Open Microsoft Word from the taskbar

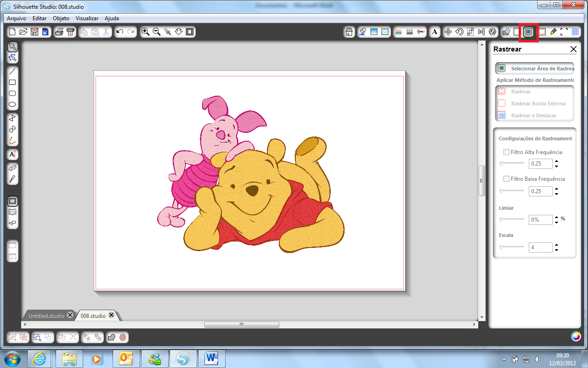point(212,359)
